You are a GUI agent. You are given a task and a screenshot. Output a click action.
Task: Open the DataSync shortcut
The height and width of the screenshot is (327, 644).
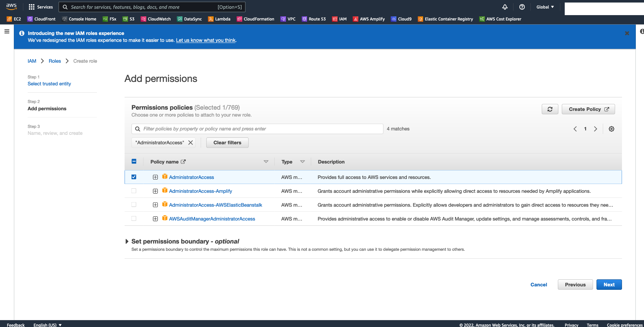[x=189, y=19]
